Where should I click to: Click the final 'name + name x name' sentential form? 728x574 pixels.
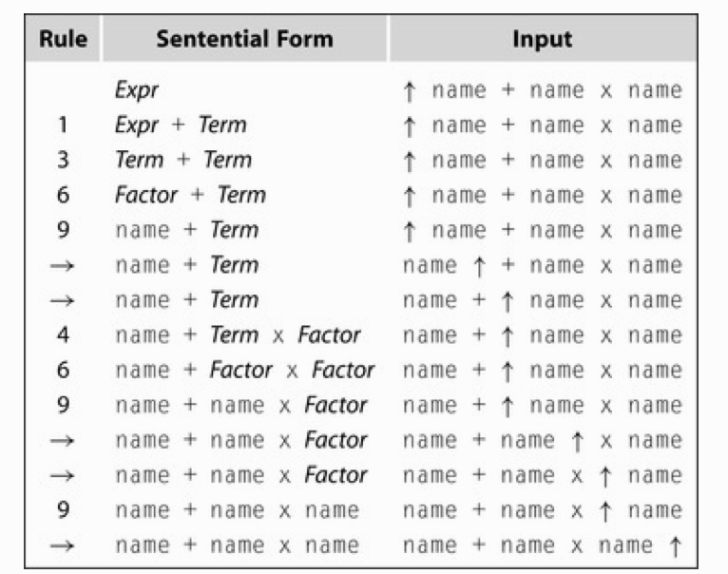pyautogui.click(x=238, y=545)
